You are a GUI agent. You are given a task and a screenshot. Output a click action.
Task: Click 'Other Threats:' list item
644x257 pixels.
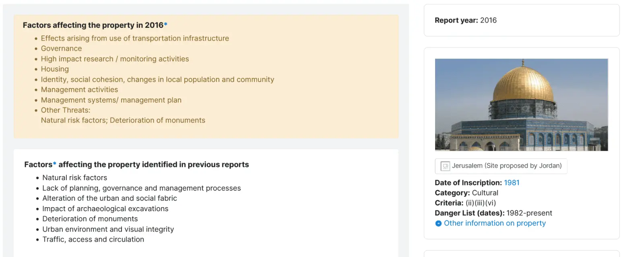(66, 110)
